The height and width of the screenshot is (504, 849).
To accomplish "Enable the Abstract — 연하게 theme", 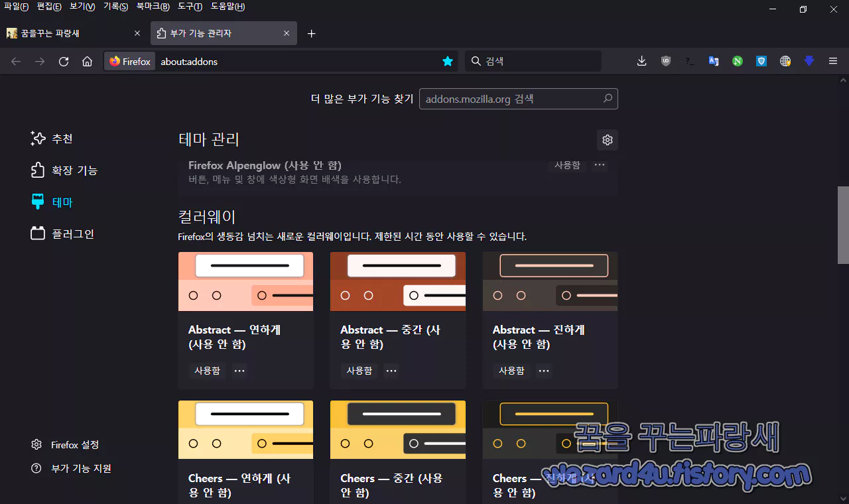I will coord(206,371).
